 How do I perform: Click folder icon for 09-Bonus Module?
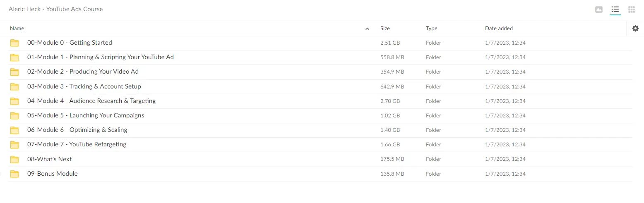coord(15,174)
